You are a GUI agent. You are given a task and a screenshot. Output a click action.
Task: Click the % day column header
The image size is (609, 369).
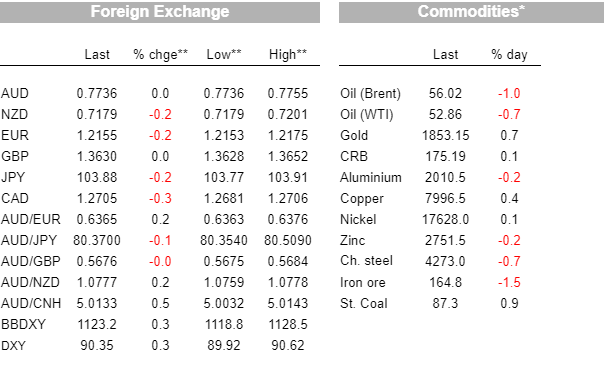tap(509, 54)
